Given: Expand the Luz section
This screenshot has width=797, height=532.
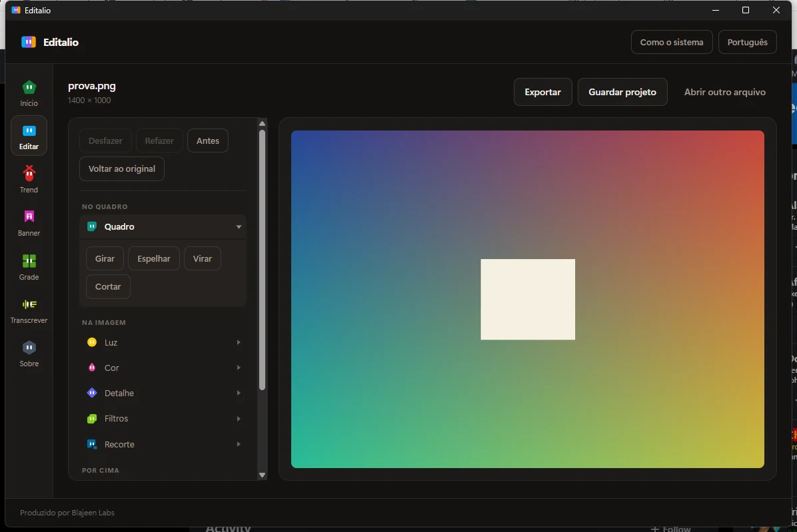Looking at the screenshot, I should (x=239, y=343).
